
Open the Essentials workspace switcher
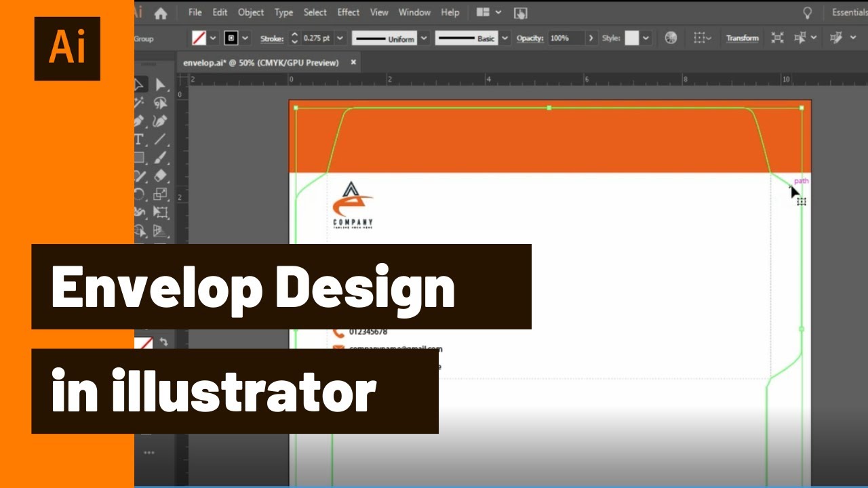click(x=849, y=12)
